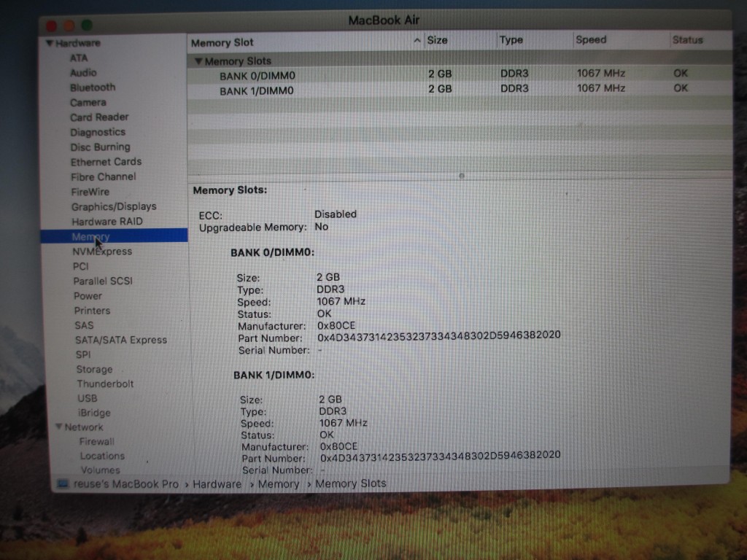This screenshot has width=747, height=560.
Task: Select the Memory Slots group row
Action: 460,60
